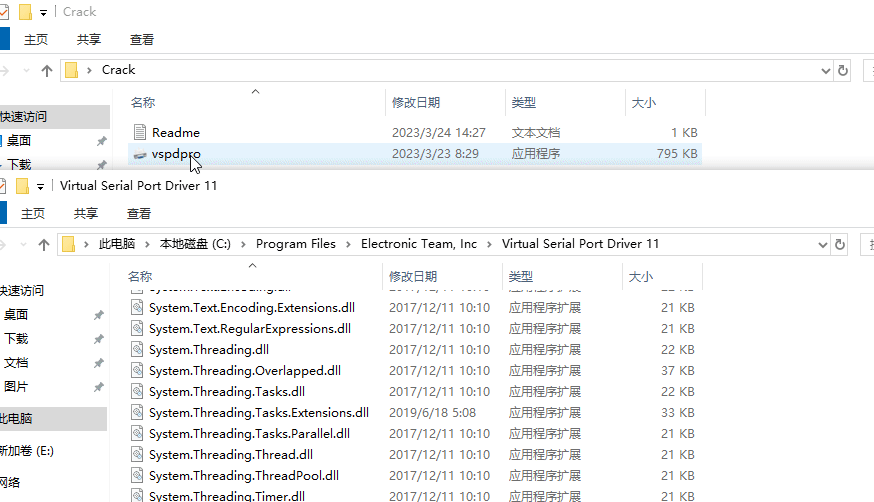Select System.Threading.Tasks.Parallel.dll file icon
The width and height of the screenshot is (874, 502).
pos(137,433)
